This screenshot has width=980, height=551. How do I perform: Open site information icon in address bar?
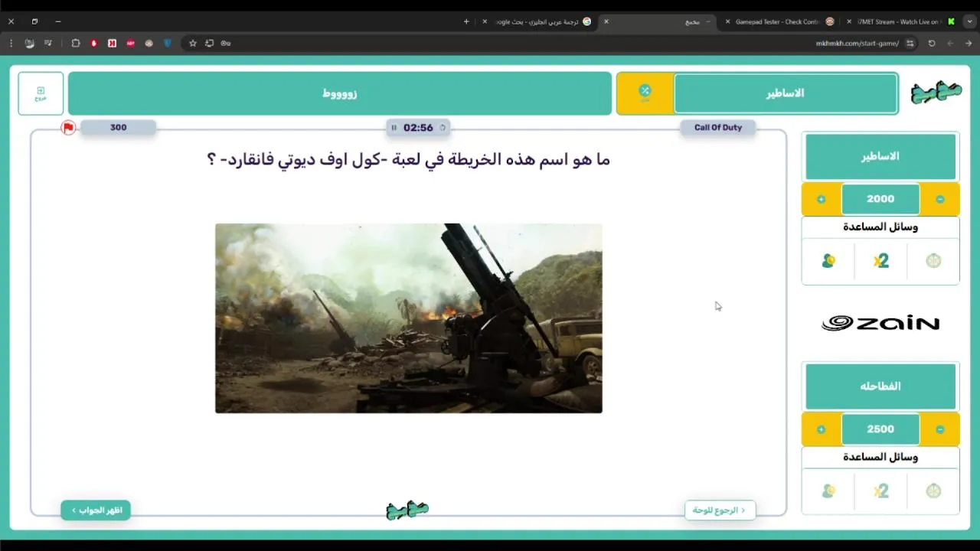coord(910,44)
